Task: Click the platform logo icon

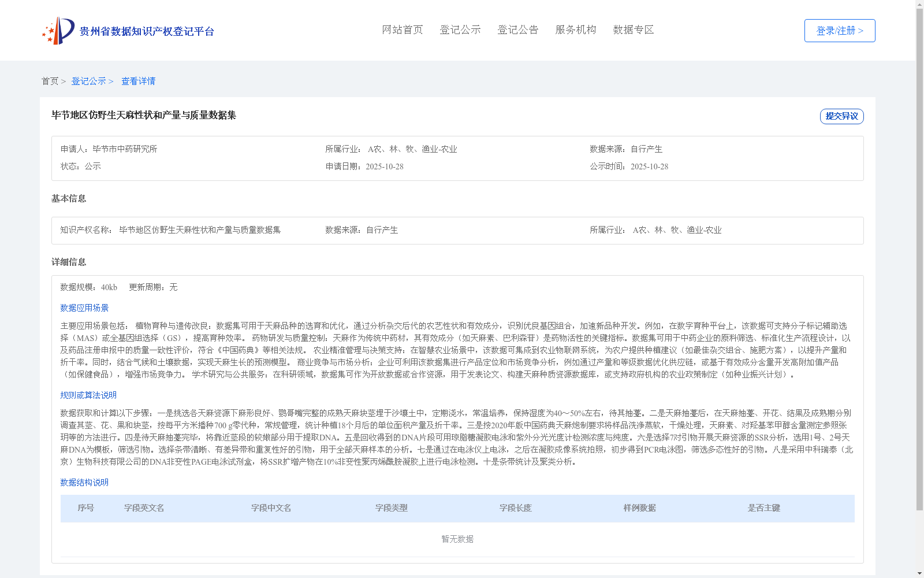Action: tap(58, 31)
